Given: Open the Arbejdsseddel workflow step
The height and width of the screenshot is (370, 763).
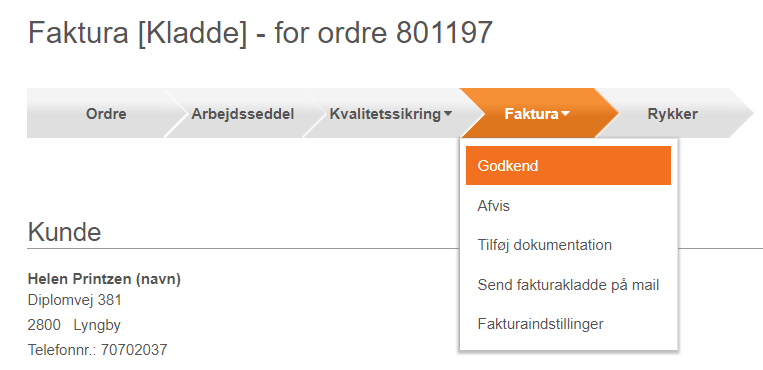Looking at the screenshot, I should tap(242, 114).
